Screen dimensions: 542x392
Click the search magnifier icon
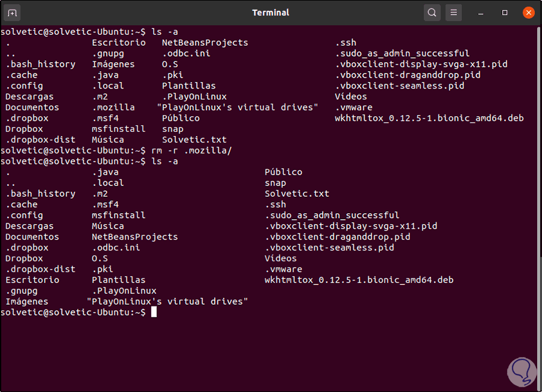tap(432, 13)
